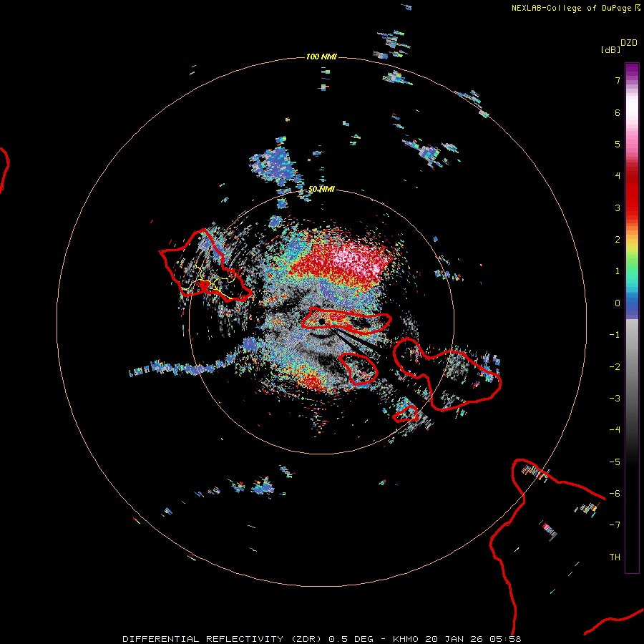Click the -5 value on the color scale
Viewport: 644px width, 644px height.
615,462
